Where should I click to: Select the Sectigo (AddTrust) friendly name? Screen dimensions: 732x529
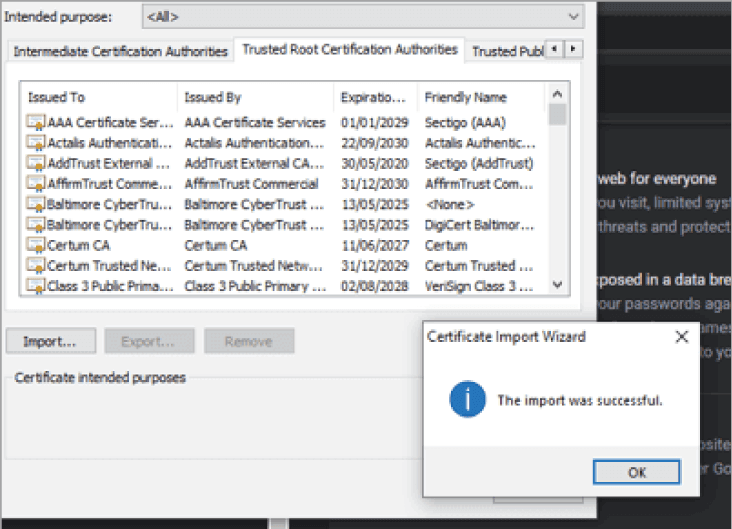coord(479,163)
